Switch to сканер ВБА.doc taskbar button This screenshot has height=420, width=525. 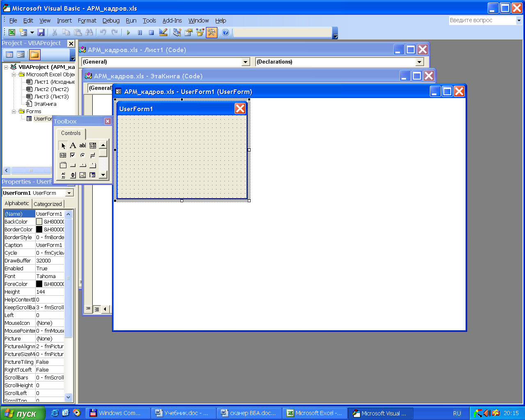249,413
